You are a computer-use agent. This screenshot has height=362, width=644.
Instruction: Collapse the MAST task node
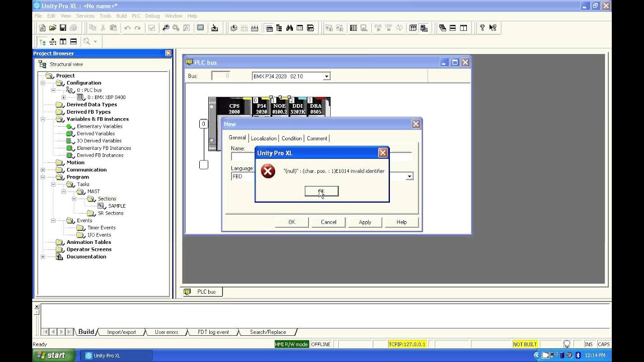[63, 192]
